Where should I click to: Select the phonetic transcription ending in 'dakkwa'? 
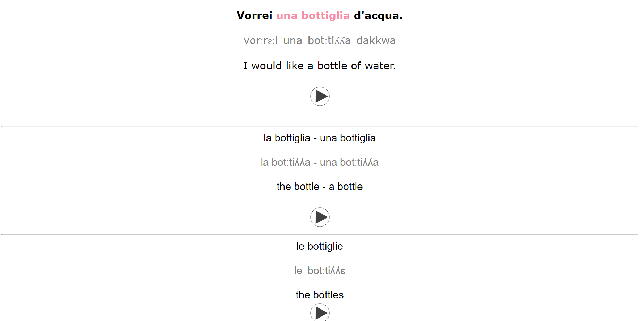320,41
